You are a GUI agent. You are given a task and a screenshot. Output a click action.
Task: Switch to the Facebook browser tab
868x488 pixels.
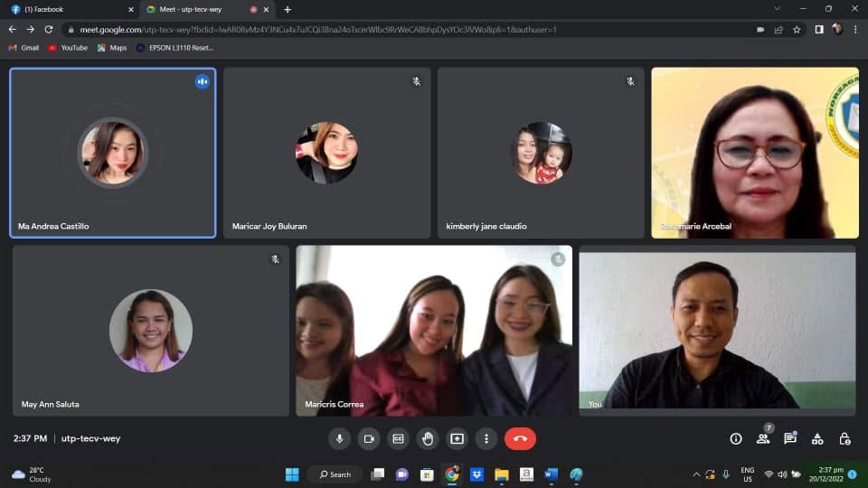(x=70, y=9)
